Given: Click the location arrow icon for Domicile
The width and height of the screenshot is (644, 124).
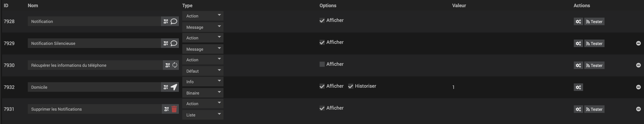Looking at the screenshot, I should pyautogui.click(x=174, y=87).
